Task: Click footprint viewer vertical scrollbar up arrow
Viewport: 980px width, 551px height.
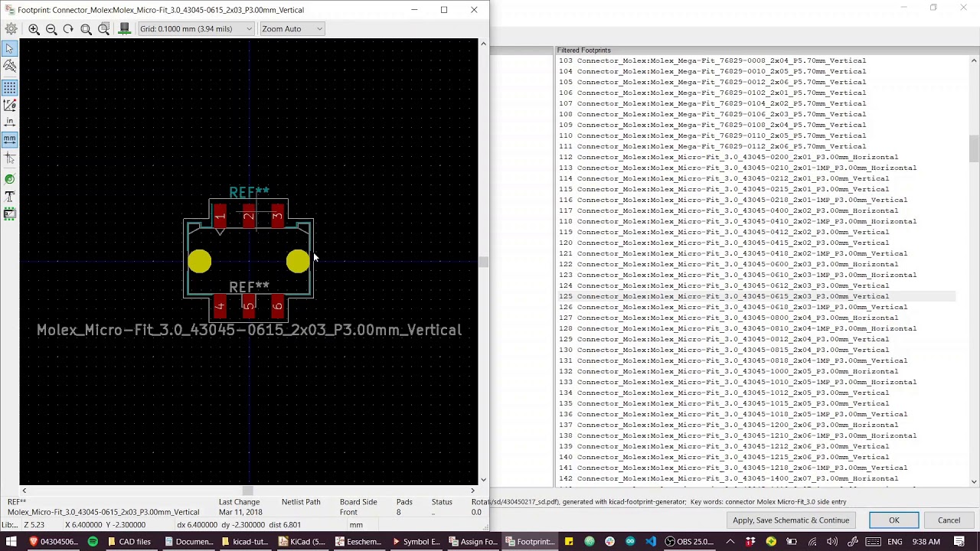Action: click(483, 44)
